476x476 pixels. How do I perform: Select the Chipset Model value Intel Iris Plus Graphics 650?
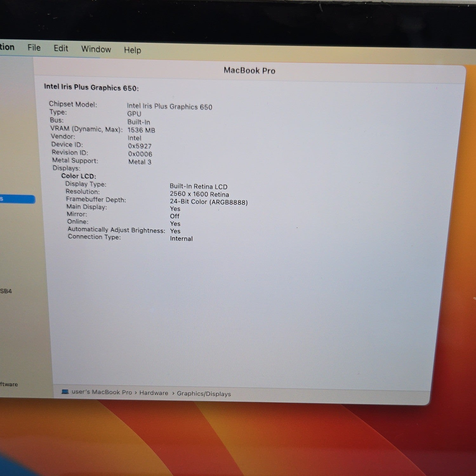pos(169,107)
